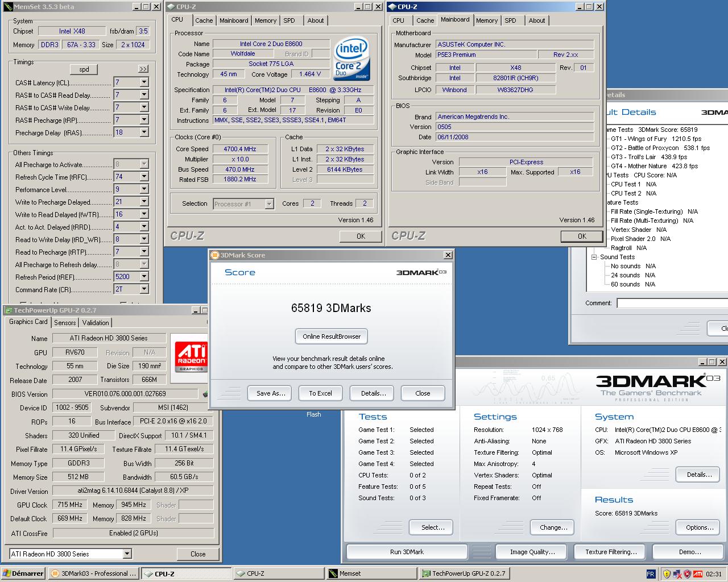Click Details... under System in 3DMark
This screenshot has height=582, width=728.
[x=699, y=475]
